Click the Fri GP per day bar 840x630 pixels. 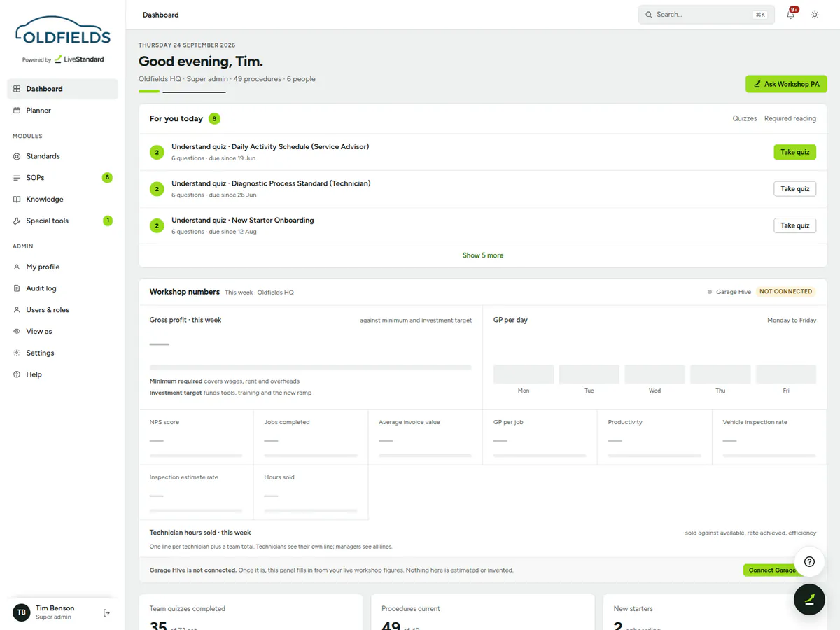(786, 374)
